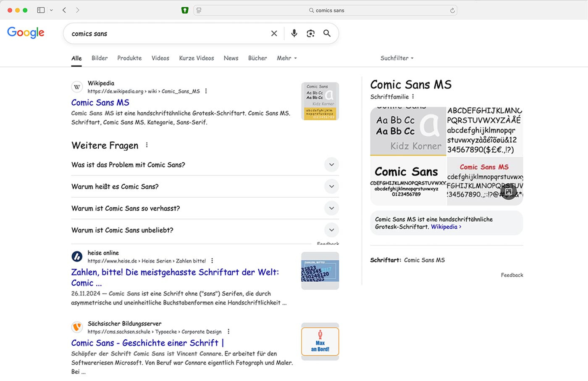588x381 pixels.
Task: Start voice search with the microphone icon
Action: click(294, 34)
